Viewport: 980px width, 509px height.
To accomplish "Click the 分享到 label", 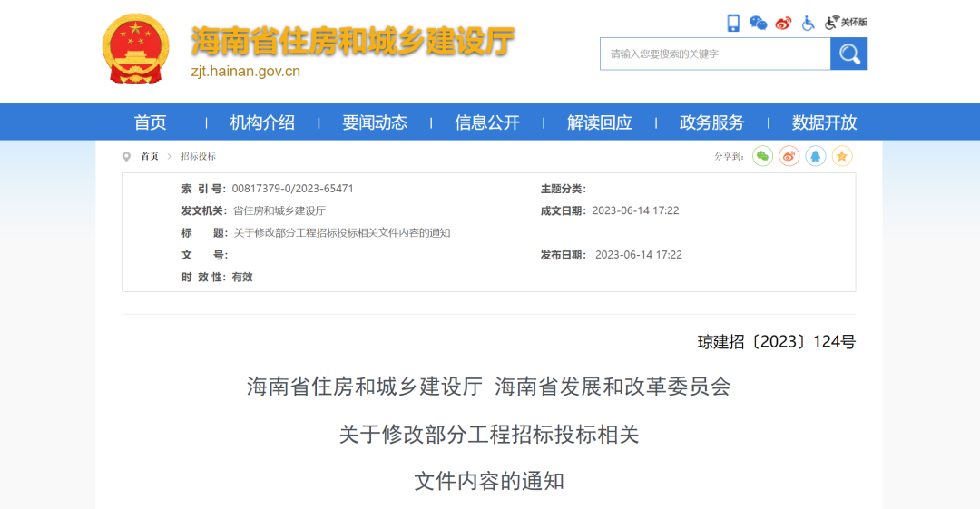I will (x=729, y=156).
